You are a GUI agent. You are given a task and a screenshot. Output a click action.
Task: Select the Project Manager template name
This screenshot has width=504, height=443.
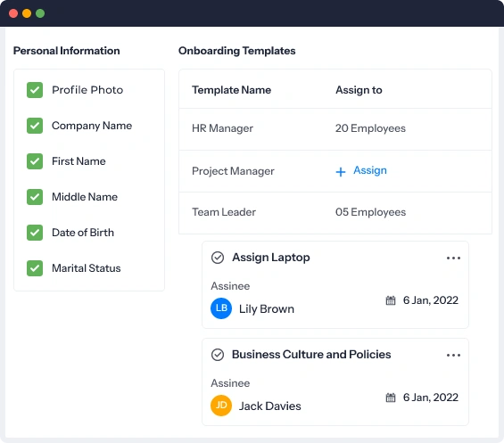point(233,171)
